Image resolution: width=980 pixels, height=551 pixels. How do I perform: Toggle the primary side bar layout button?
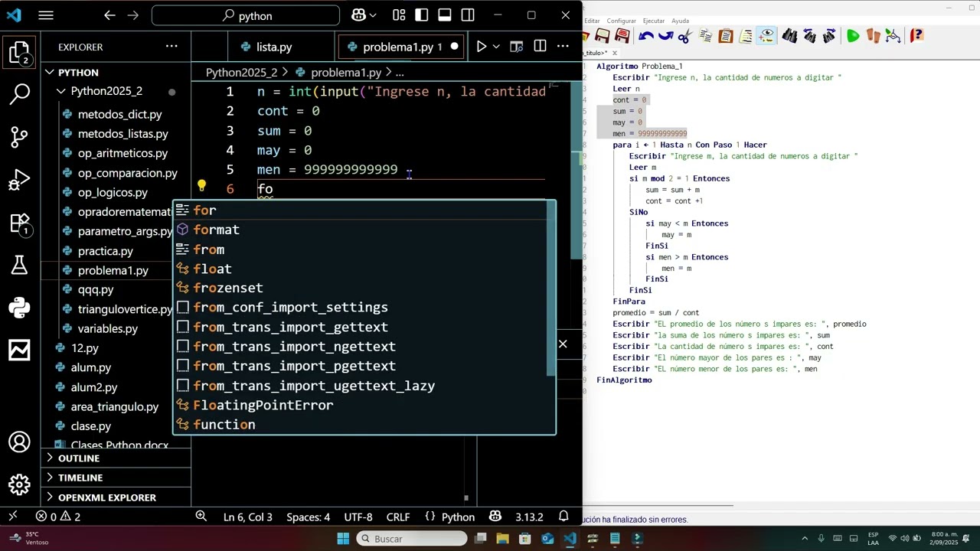coord(422,15)
